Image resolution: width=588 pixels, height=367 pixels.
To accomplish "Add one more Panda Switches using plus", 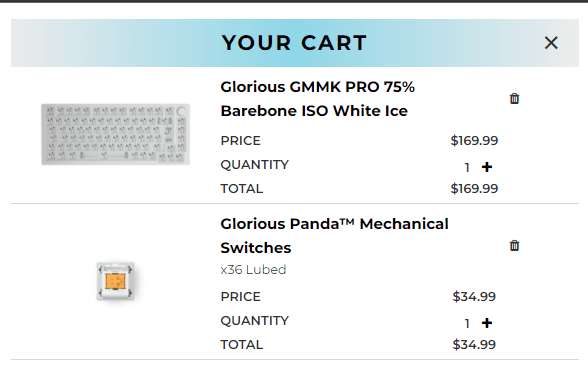I will 487,323.
